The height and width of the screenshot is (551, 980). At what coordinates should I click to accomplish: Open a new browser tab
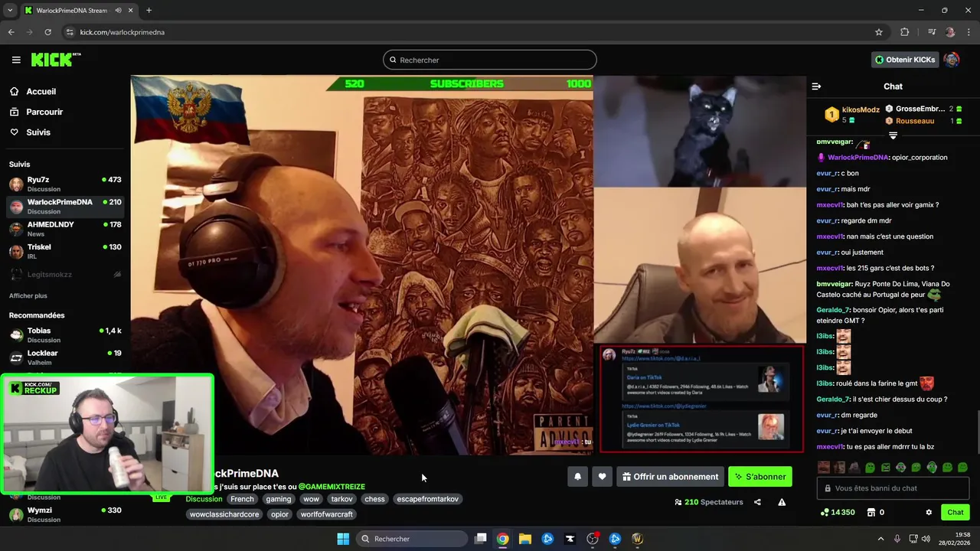149,11
